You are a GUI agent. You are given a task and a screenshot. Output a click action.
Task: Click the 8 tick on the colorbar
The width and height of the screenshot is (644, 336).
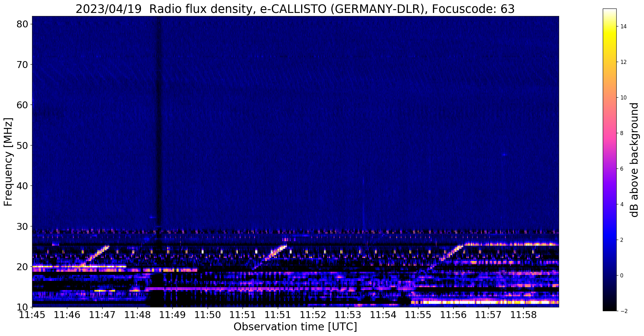(621, 133)
